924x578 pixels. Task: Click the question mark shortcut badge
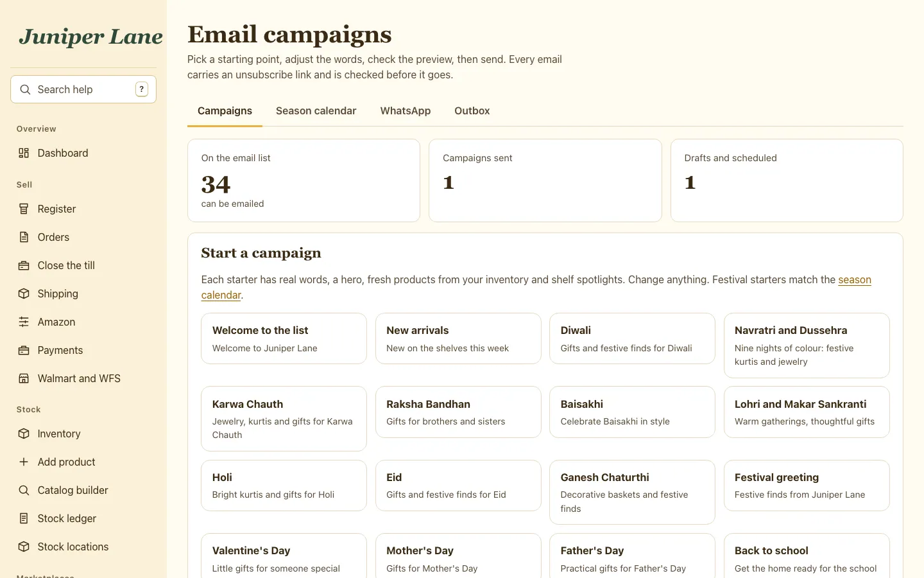point(142,89)
